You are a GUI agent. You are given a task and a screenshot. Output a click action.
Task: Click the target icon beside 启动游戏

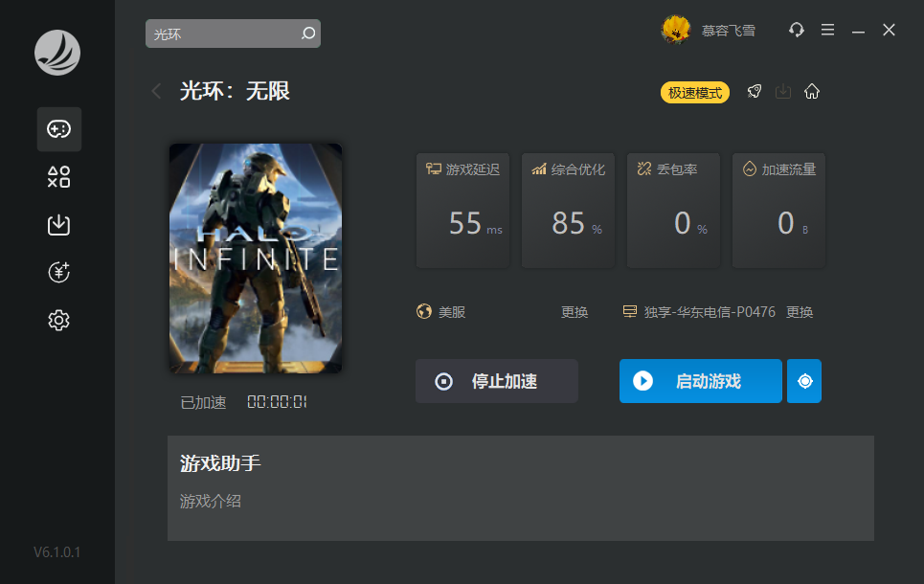(x=804, y=381)
